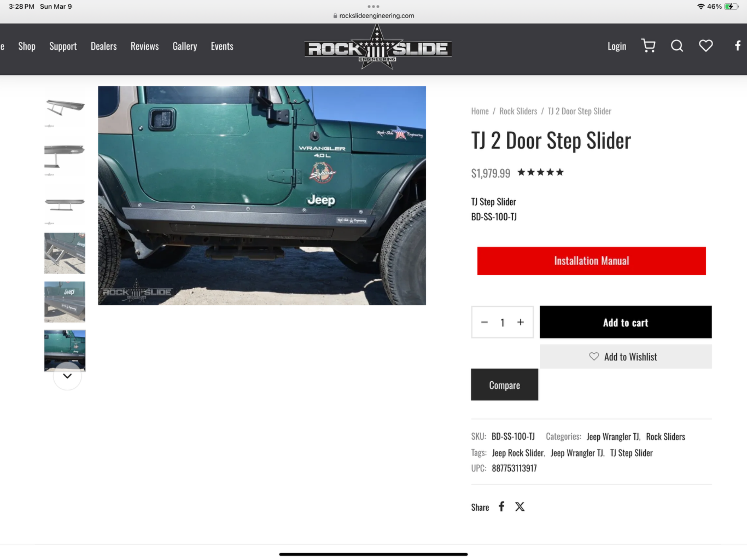Open the shopping cart icon
747x560 pixels.
click(x=648, y=46)
